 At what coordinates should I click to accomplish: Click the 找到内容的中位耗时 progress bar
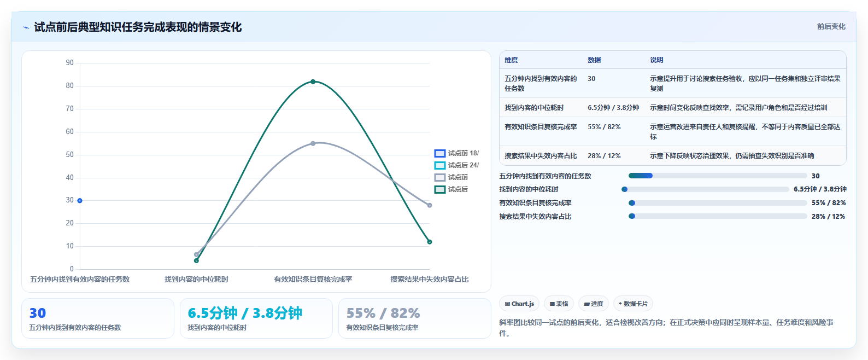click(x=705, y=189)
